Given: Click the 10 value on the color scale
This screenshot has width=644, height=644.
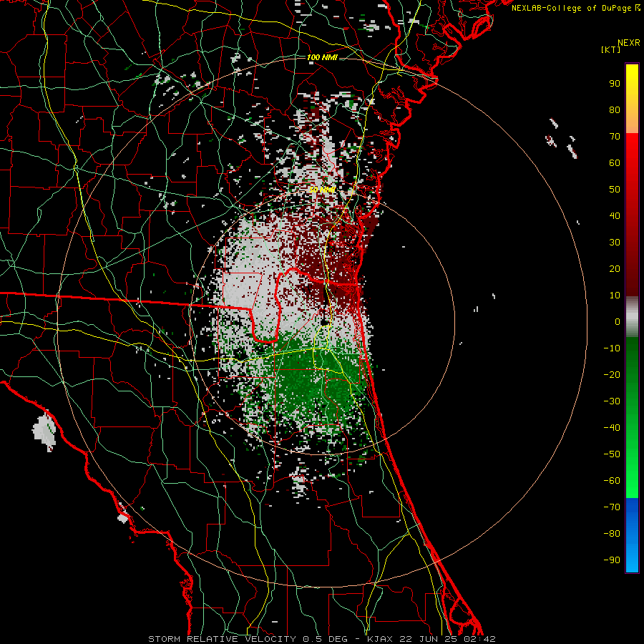Looking at the screenshot, I should point(615,296).
